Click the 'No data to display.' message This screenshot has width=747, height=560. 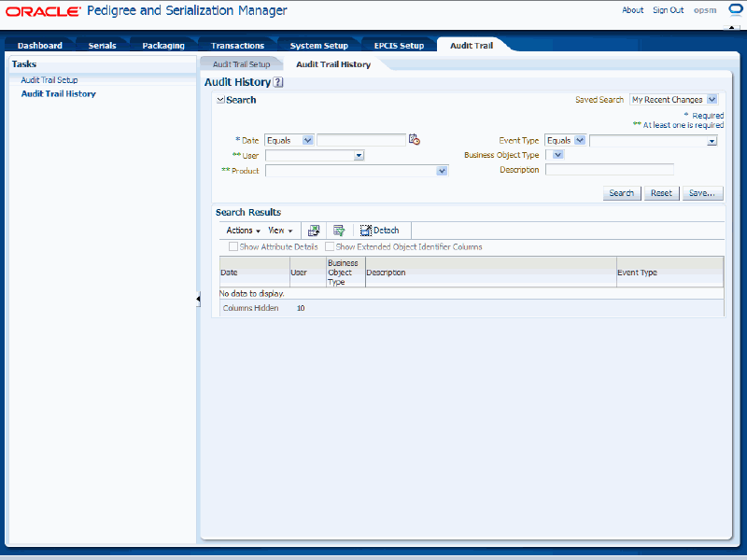point(251,294)
